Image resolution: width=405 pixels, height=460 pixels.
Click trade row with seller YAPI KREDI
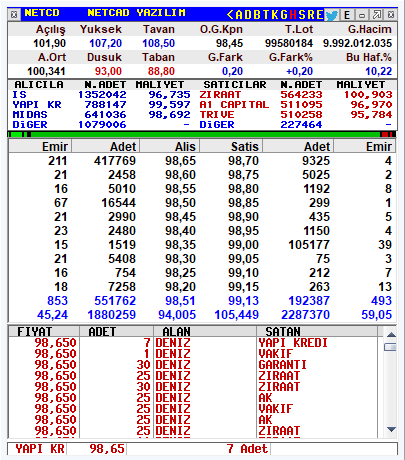coord(193,343)
